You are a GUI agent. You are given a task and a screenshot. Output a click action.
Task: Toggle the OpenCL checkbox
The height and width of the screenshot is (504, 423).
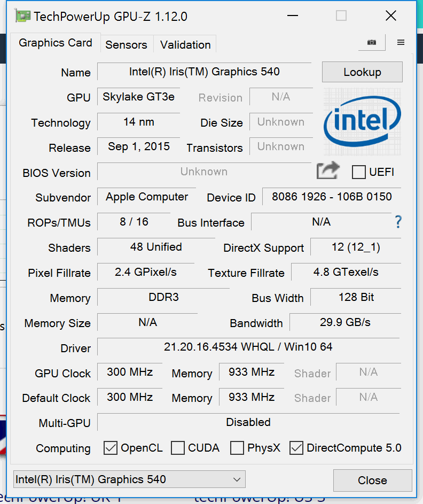pyautogui.click(x=111, y=448)
